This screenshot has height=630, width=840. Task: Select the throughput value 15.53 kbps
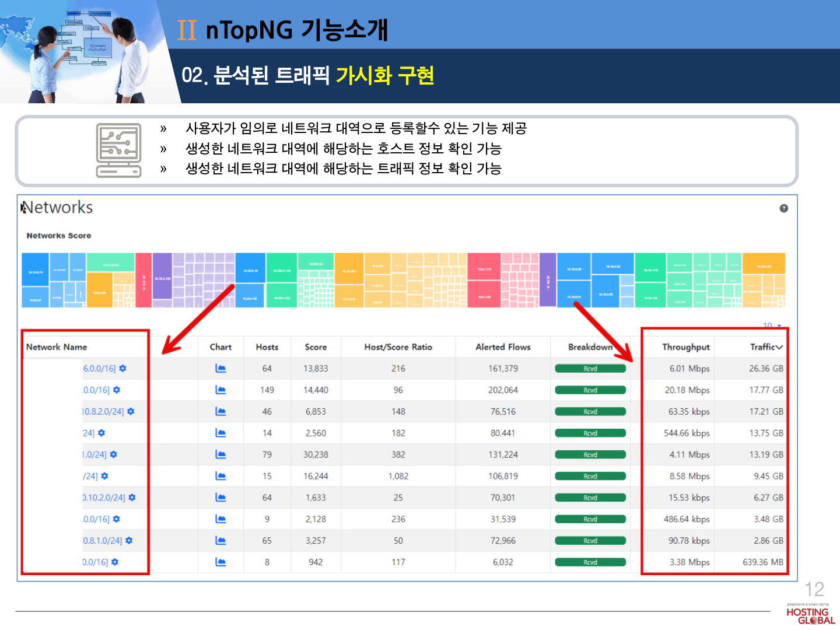click(689, 498)
